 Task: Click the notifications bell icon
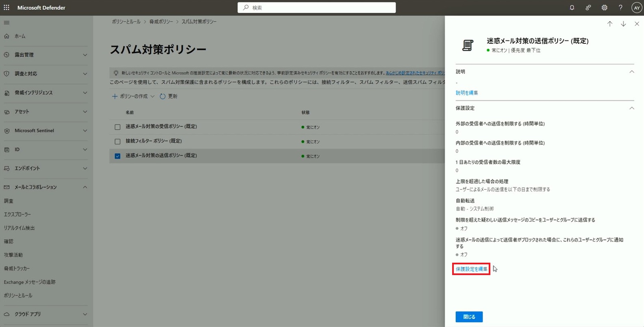pyautogui.click(x=572, y=7)
